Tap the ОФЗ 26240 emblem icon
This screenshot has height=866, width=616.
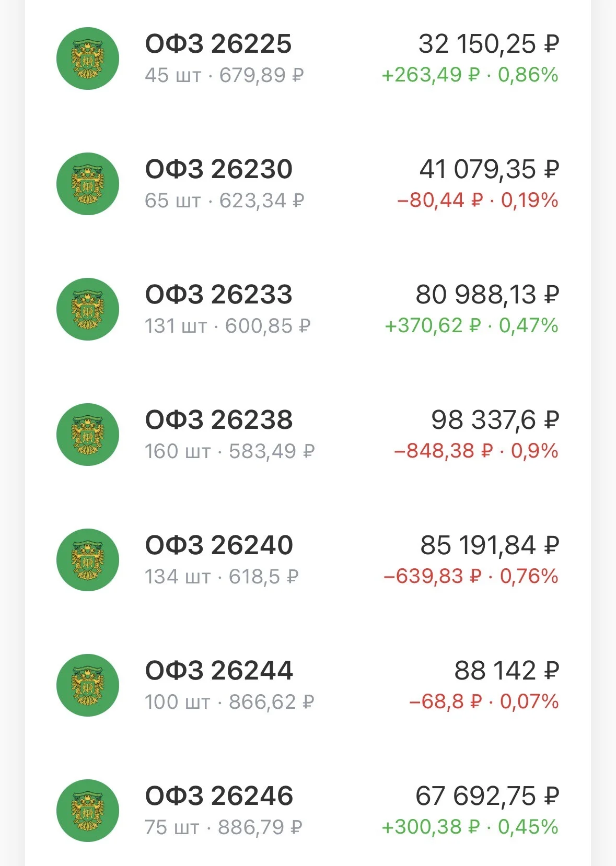tap(88, 560)
